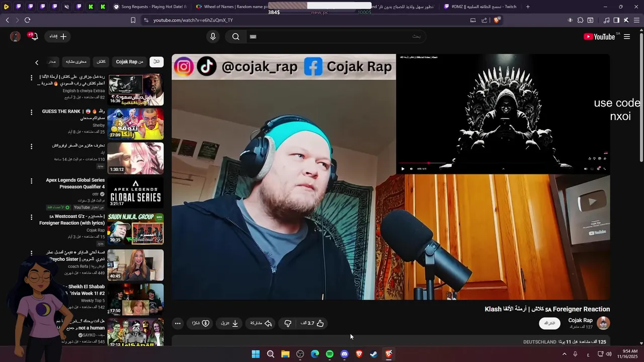This screenshot has height=362, width=644.
Task: Open Apex Legends Global Series thumbnail
Action: tap(135, 192)
